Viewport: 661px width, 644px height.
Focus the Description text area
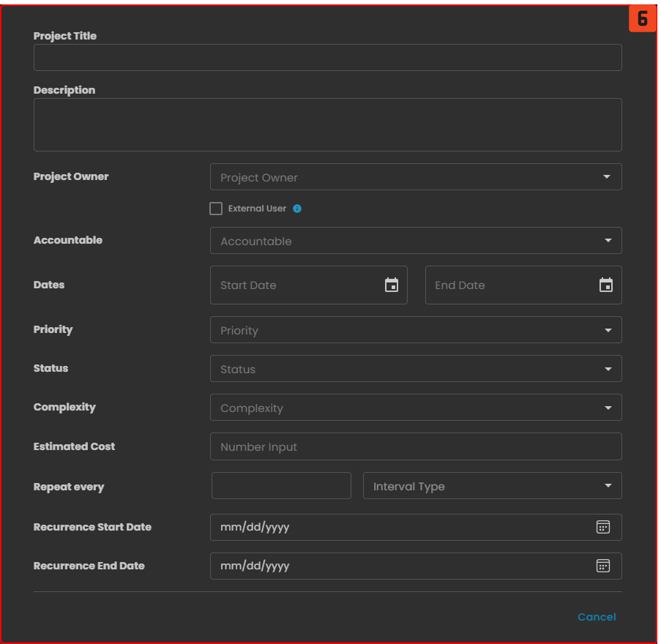click(x=327, y=125)
